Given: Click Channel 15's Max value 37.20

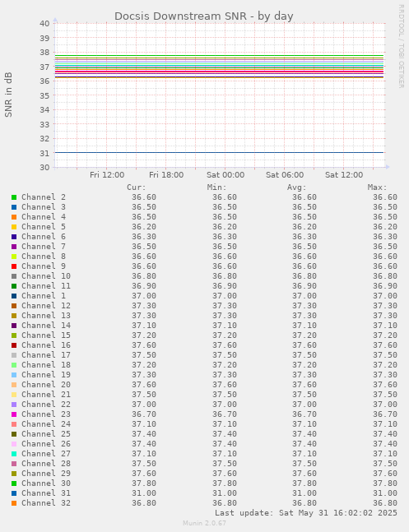Looking at the screenshot, I should point(385,335).
